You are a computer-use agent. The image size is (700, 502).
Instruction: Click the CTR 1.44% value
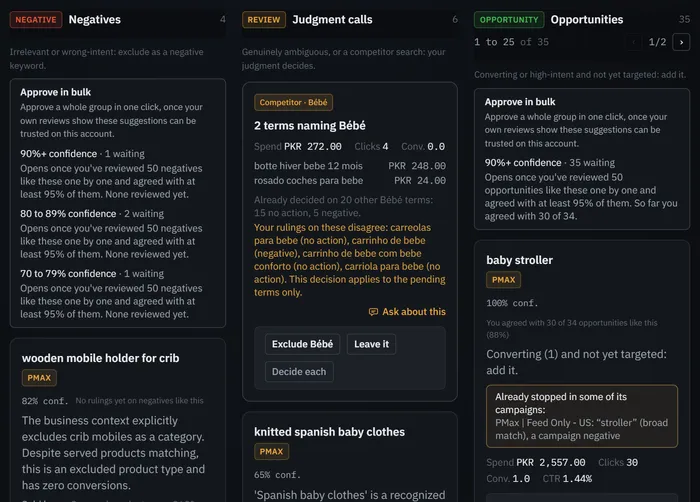tap(567, 479)
